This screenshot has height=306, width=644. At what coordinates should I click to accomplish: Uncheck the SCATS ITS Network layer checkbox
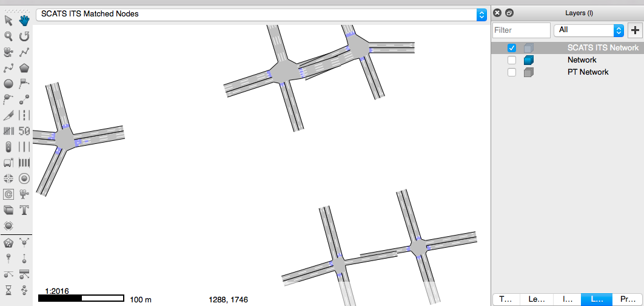512,48
